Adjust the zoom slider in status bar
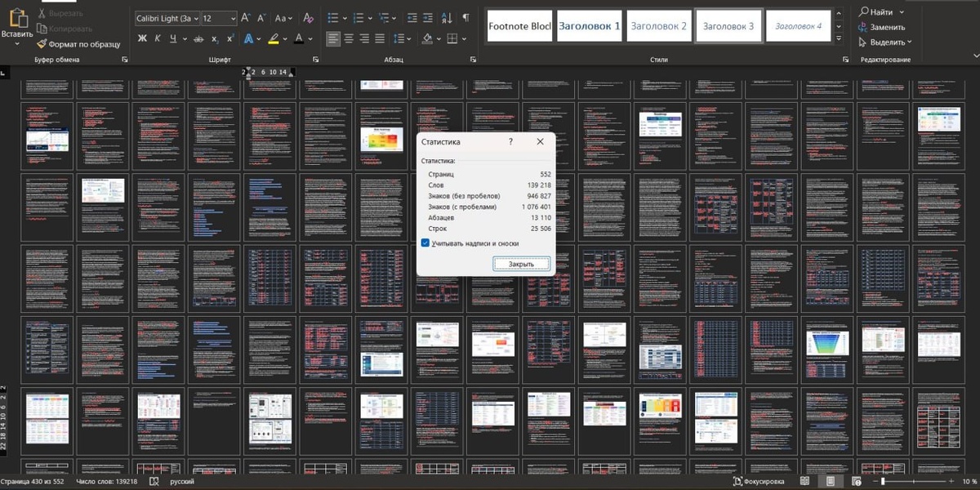Screen dimensions: 980x490 (x=884, y=482)
